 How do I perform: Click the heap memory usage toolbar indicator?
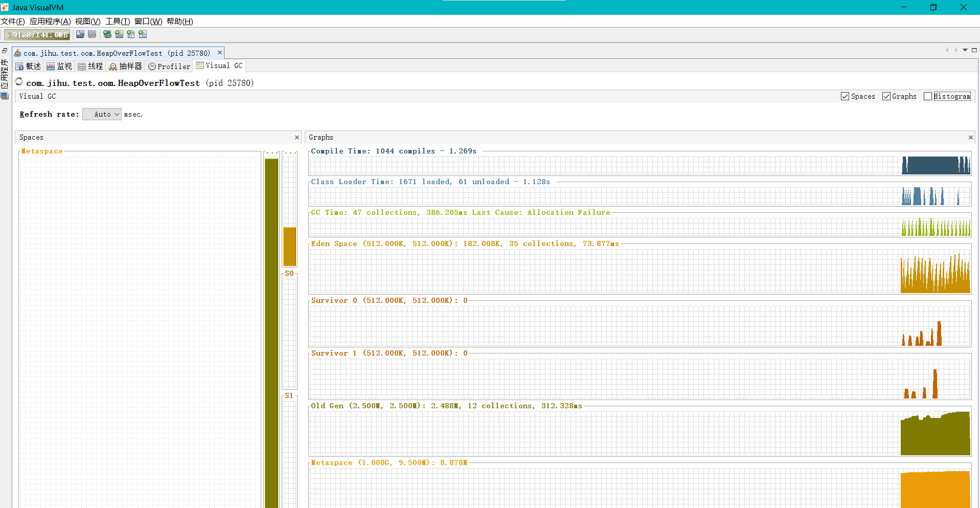tap(37, 35)
